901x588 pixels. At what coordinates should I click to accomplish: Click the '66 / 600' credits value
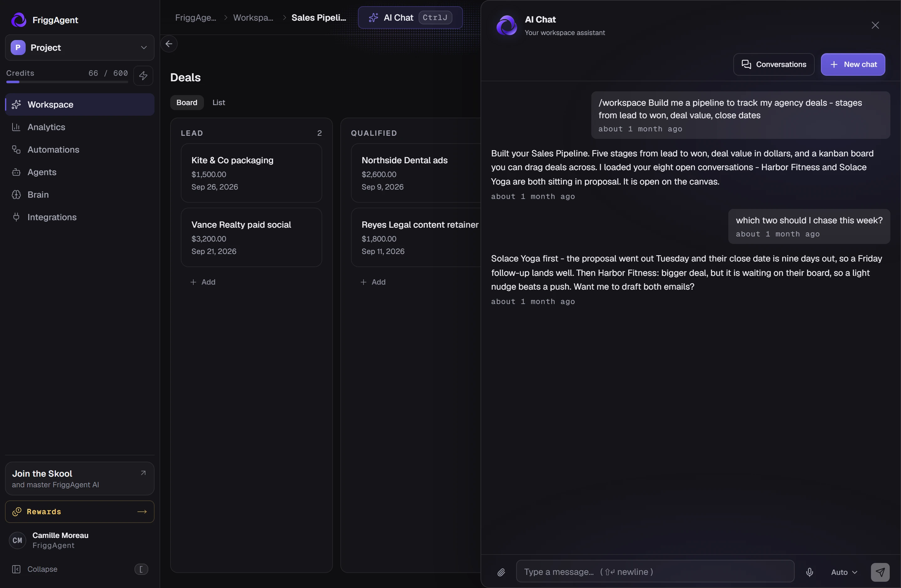(108, 73)
